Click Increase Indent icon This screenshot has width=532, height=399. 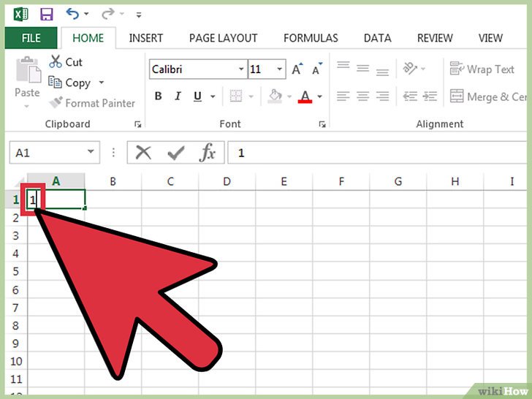point(430,96)
